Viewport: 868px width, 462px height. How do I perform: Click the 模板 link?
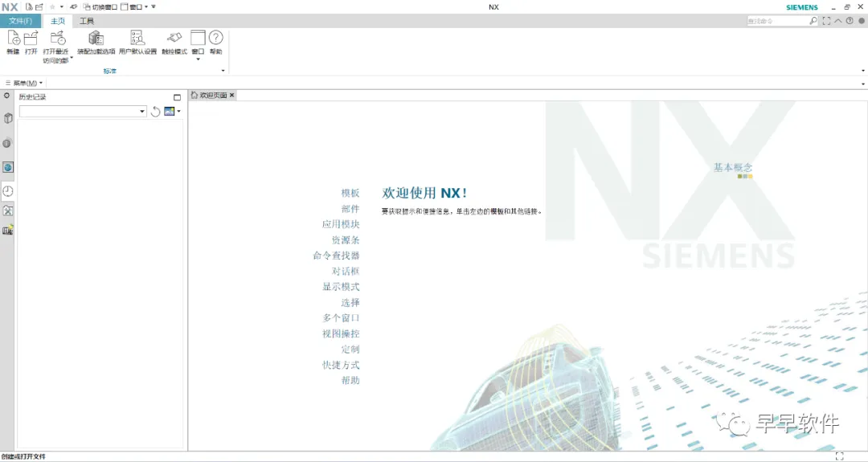pyautogui.click(x=350, y=193)
